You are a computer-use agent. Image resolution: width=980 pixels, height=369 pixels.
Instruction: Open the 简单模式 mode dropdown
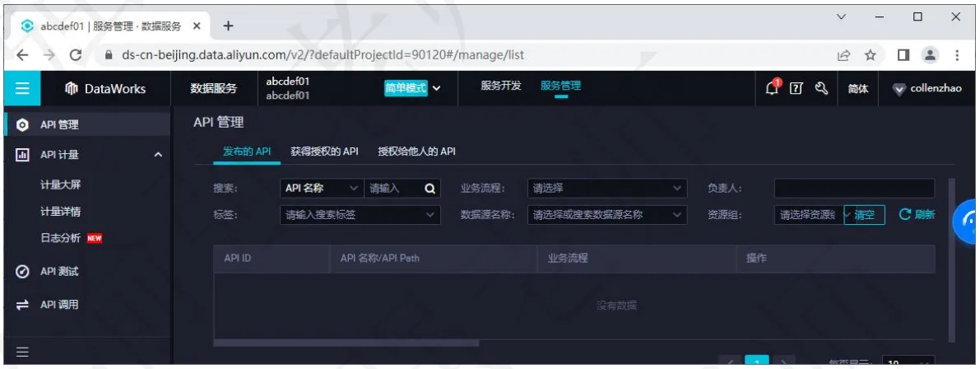click(413, 88)
